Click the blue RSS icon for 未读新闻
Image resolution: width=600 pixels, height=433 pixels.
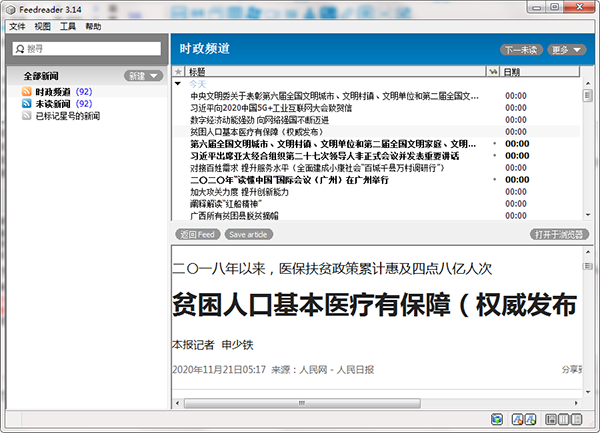tap(27, 104)
